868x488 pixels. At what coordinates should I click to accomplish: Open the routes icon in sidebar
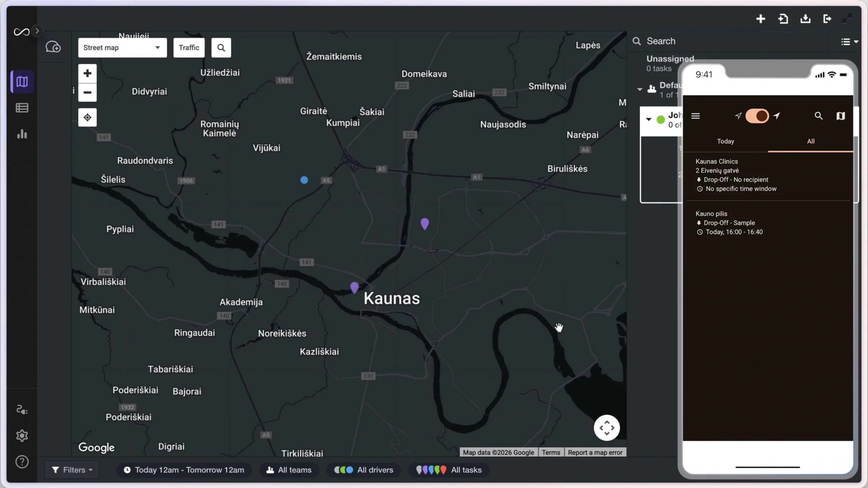(22, 410)
